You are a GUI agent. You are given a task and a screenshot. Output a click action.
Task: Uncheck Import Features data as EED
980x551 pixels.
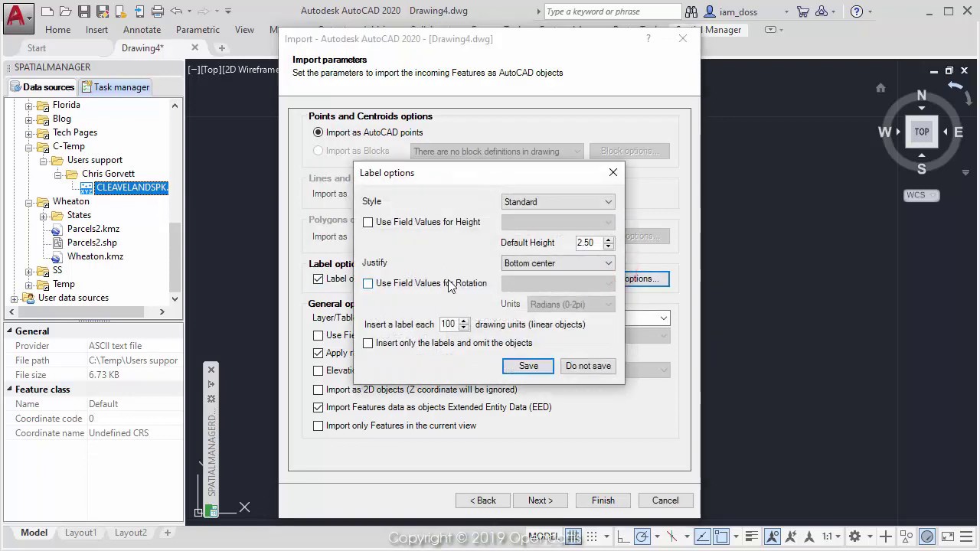[318, 407]
